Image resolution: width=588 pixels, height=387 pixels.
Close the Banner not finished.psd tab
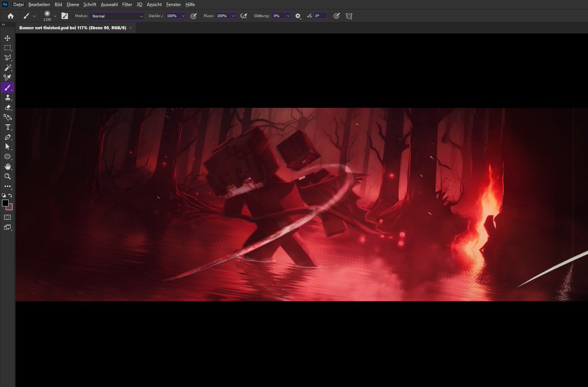pyautogui.click(x=130, y=28)
